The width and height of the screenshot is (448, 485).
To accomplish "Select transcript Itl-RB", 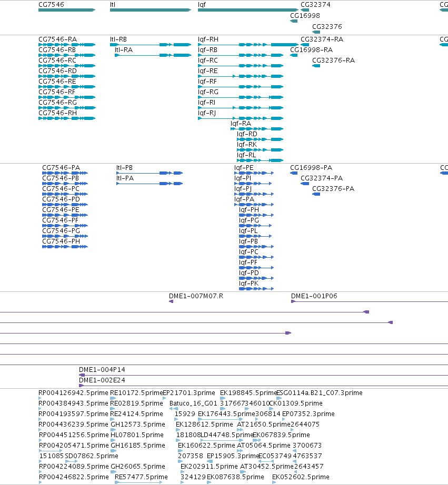I will (151, 45).
